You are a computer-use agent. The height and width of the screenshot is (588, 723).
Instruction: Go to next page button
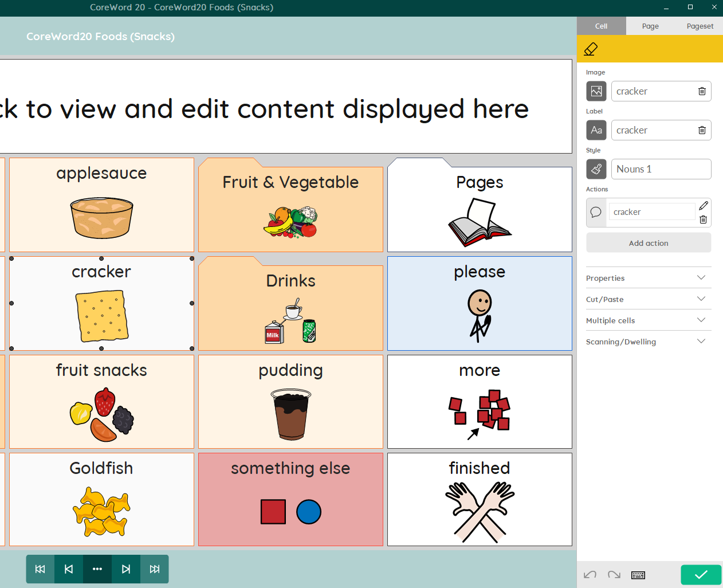126,569
